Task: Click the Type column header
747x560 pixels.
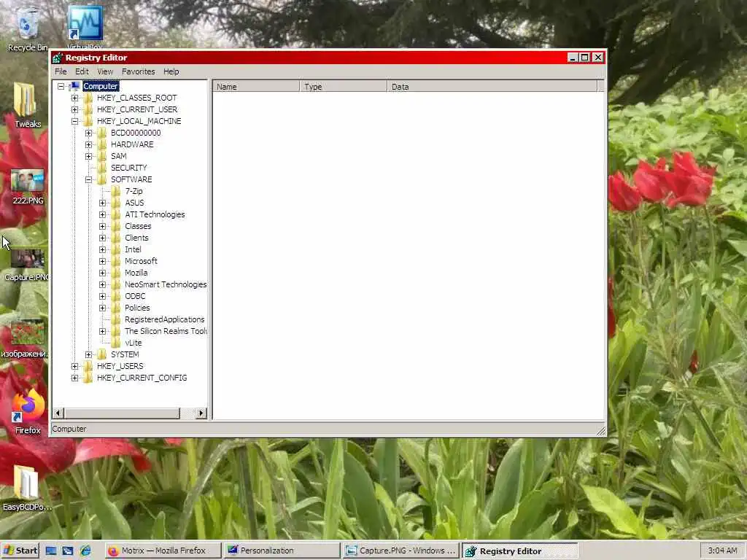Action: point(344,87)
